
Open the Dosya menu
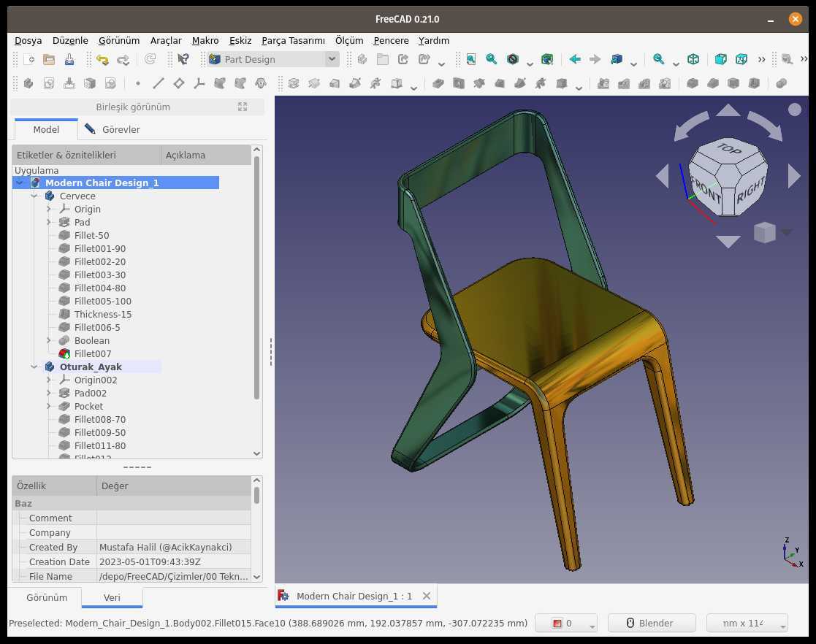pyautogui.click(x=28, y=41)
